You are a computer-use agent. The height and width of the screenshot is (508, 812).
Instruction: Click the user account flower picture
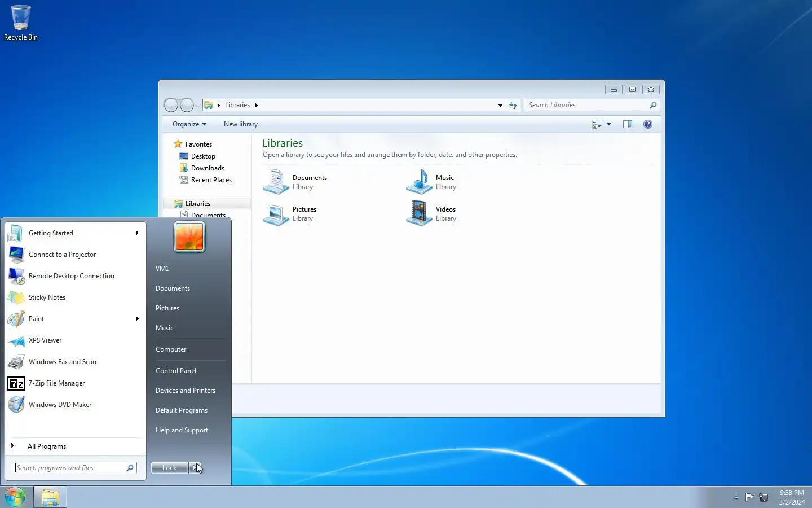click(189, 237)
